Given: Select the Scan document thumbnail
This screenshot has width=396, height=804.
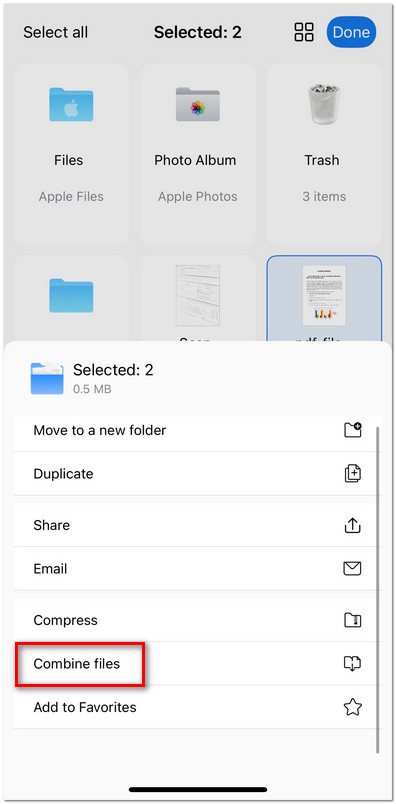Looking at the screenshot, I should coord(197,295).
